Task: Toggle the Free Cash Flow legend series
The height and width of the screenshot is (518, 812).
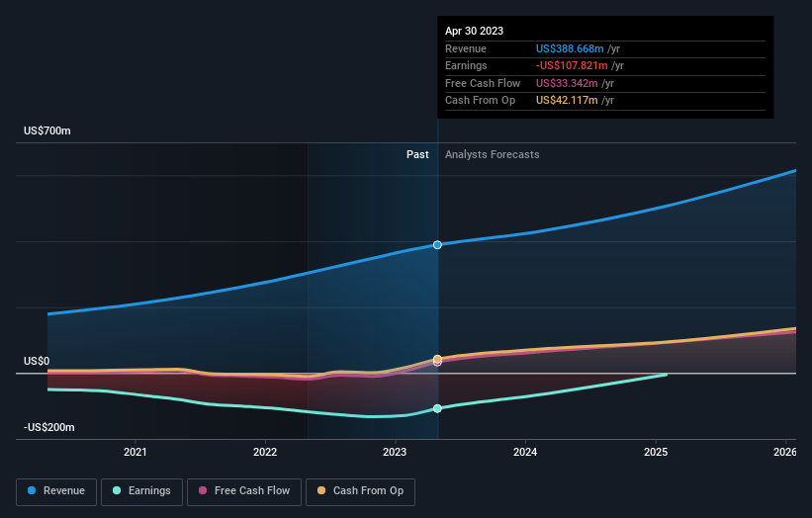Action: tap(244, 491)
